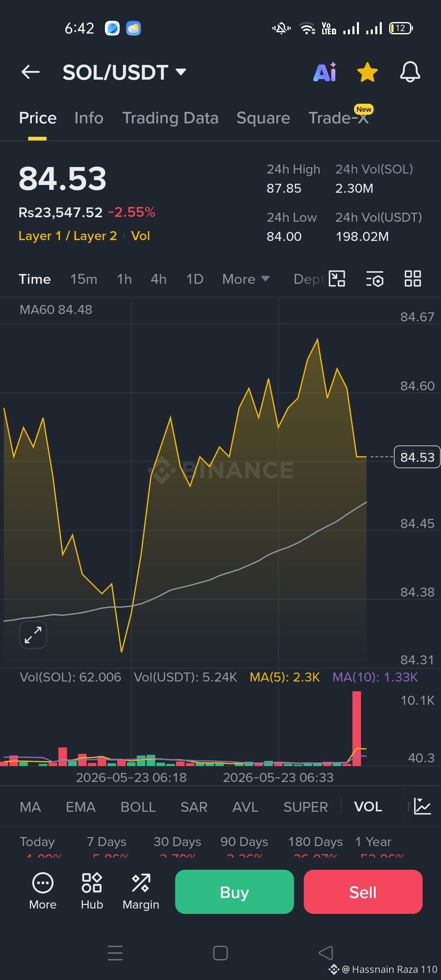The image size is (441, 980).
Task: Open the Hub icon
Action: point(92,892)
